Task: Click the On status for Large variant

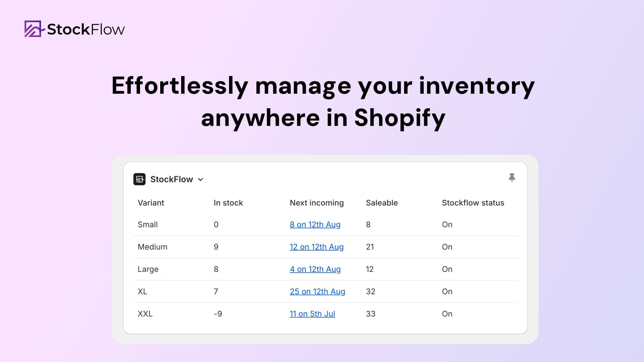Action: 447,269
